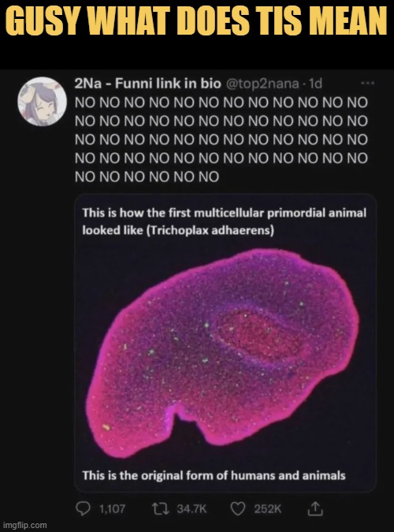394x532 pixels.
Task: Open the anime profile avatar
Action: click(x=42, y=102)
